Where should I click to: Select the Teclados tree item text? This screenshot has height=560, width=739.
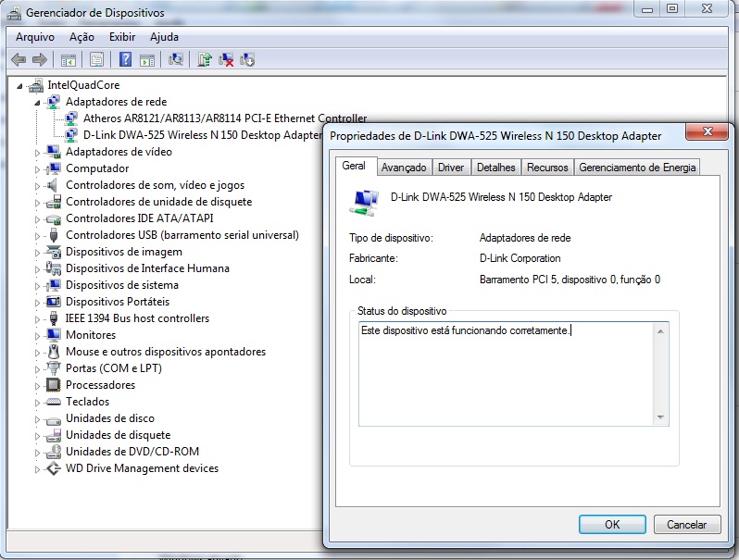(x=88, y=402)
